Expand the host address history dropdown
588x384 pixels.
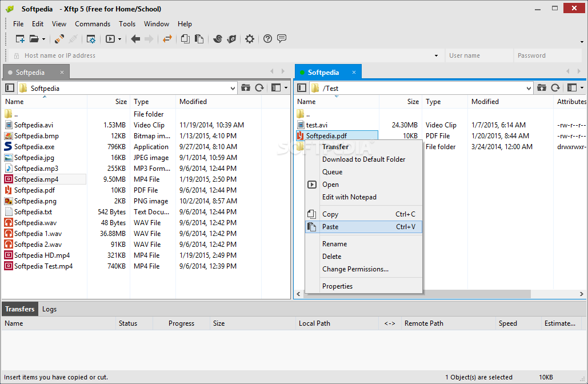(x=436, y=55)
